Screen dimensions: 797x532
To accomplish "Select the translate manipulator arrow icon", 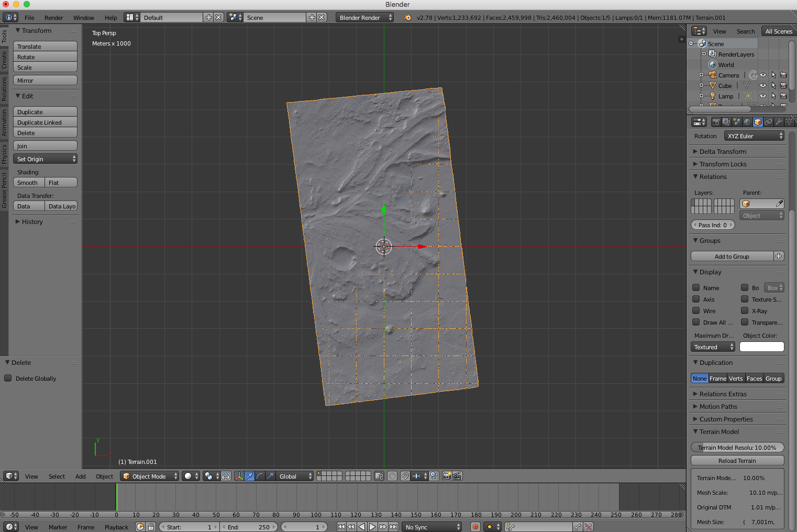I will pos(249,476).
